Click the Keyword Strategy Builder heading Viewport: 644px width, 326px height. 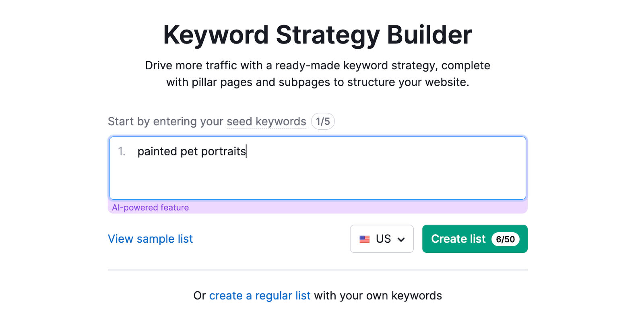[317, 35]
